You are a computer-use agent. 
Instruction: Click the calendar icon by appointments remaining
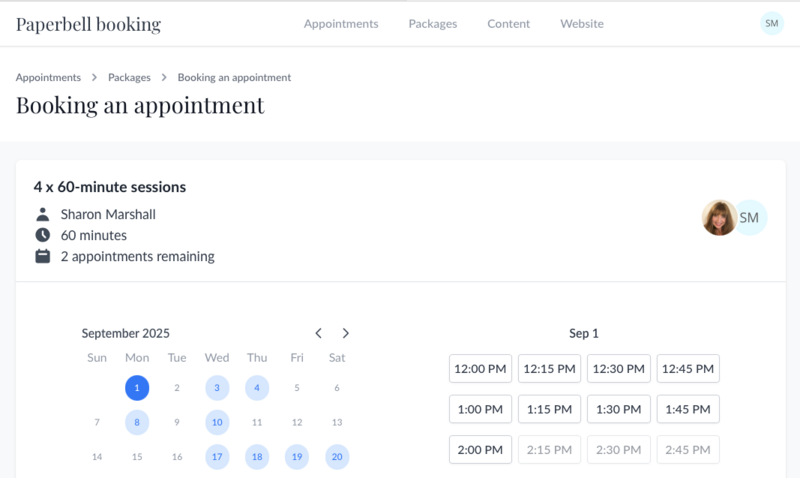point(43,256)
